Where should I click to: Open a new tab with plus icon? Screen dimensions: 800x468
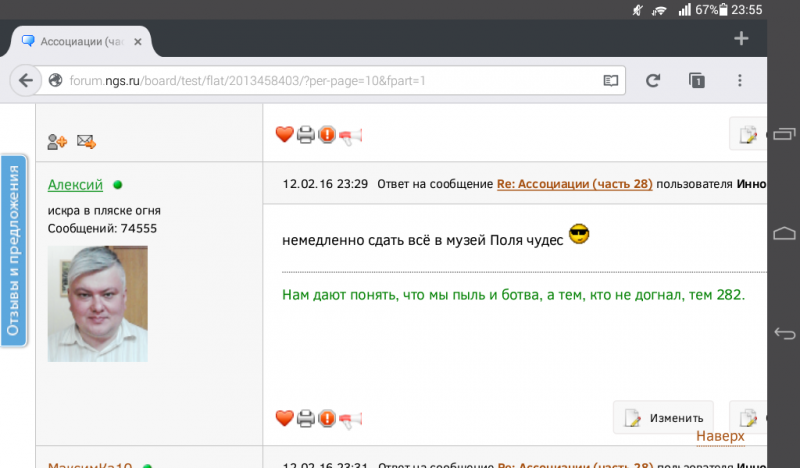(x=741, y=39)
